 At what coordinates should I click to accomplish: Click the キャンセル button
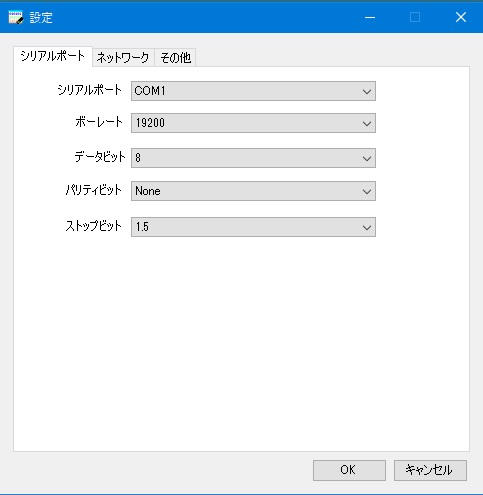[430, 470]
